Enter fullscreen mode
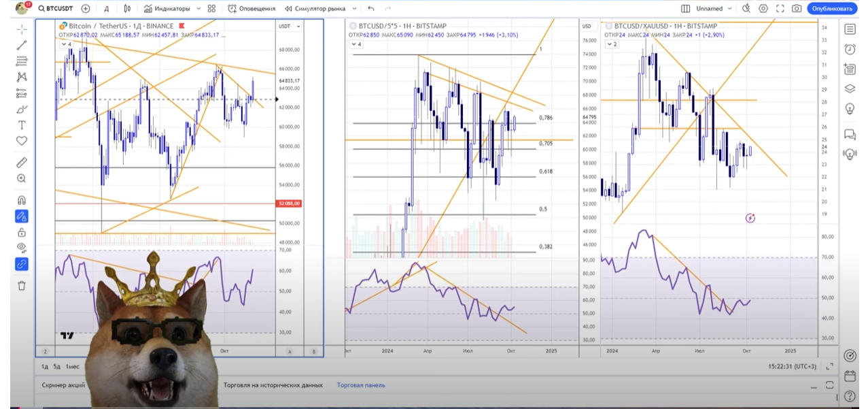The image size is (868, 409). tap(780, 9)
